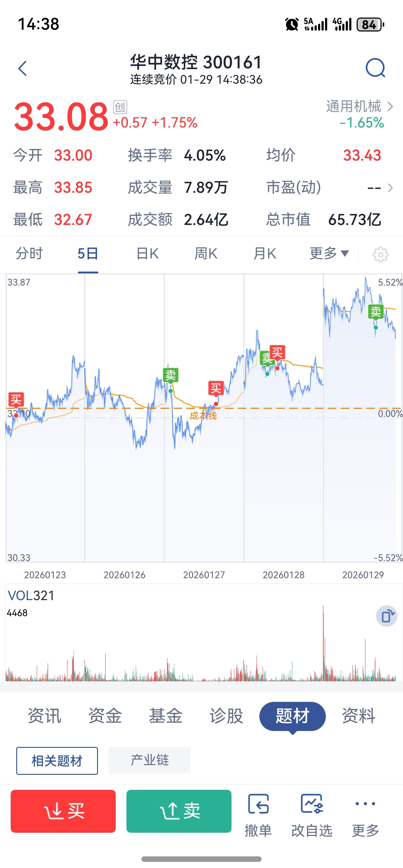This screenshot has width=403, height=868.
Task: Click the 成本线 cost line label
Action: 203,416
